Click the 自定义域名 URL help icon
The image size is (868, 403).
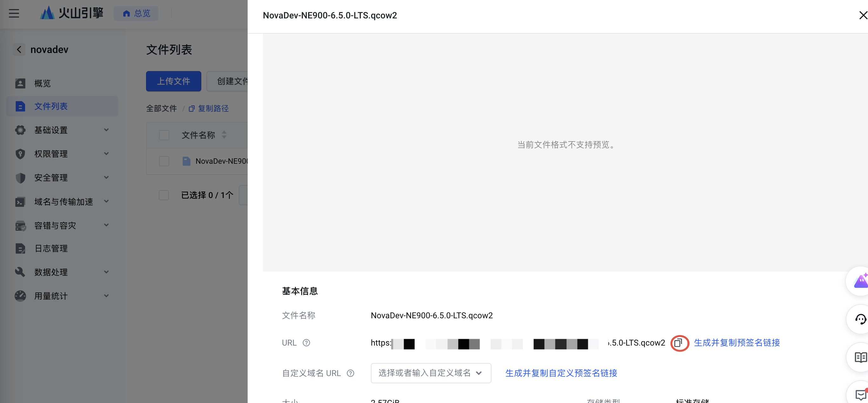[351, 373]
